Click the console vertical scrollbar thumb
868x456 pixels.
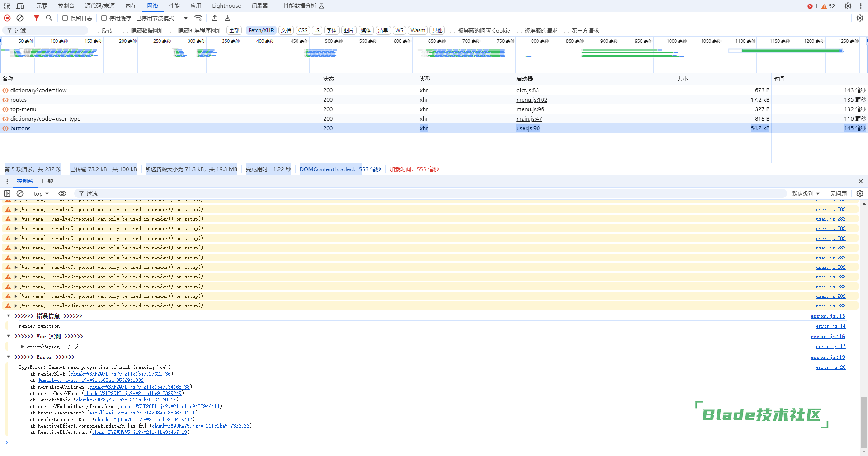864,423
